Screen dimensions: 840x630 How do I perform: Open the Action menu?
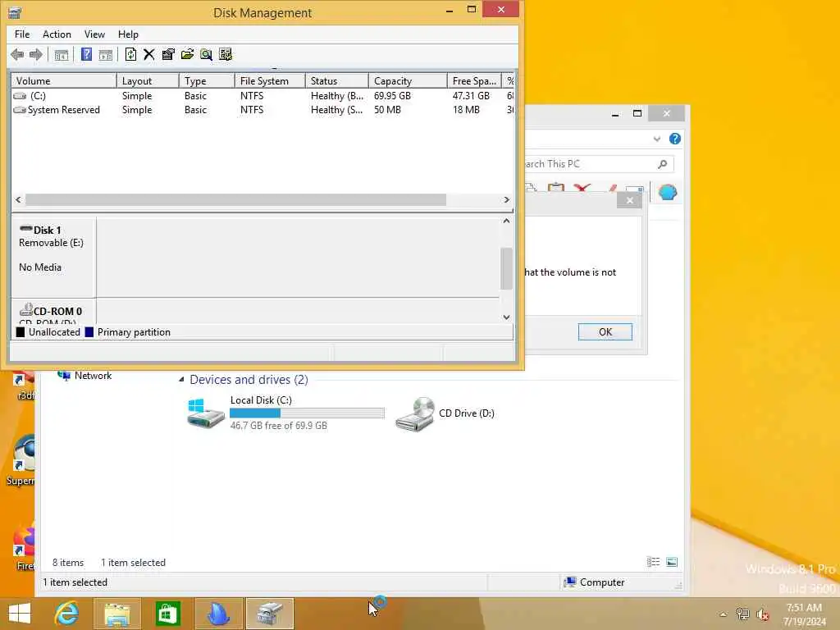click(57, 34)
